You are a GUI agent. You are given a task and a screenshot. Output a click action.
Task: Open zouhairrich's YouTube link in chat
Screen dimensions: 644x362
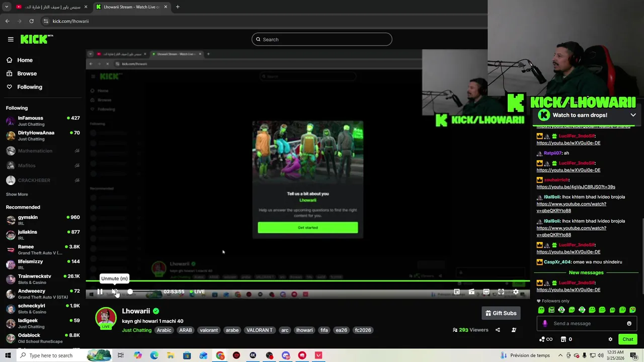576,187
